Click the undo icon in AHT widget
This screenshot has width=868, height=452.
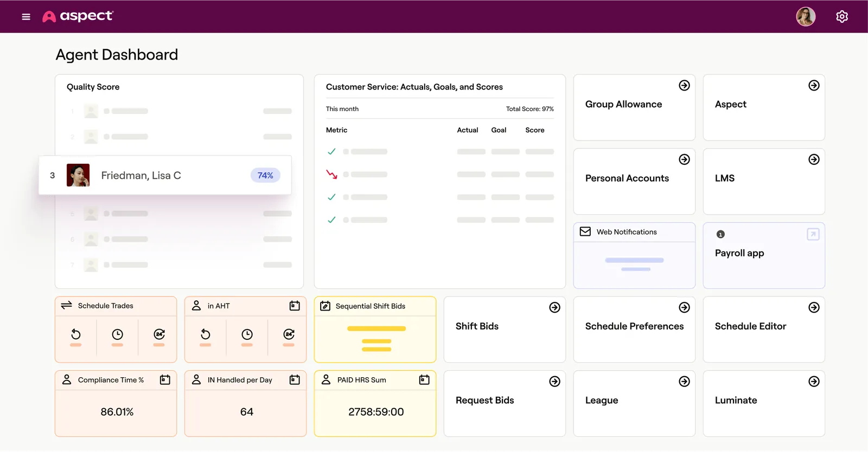coord(206,334)
